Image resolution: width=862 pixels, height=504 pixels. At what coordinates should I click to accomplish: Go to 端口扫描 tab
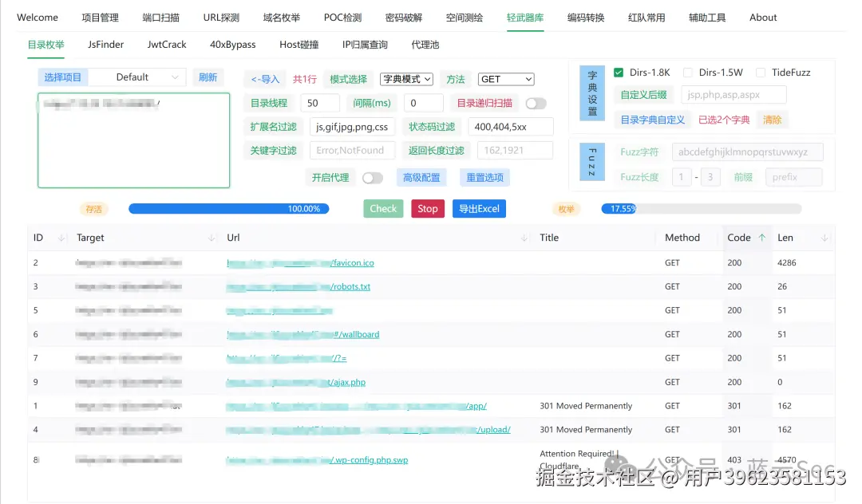point(160,18)
